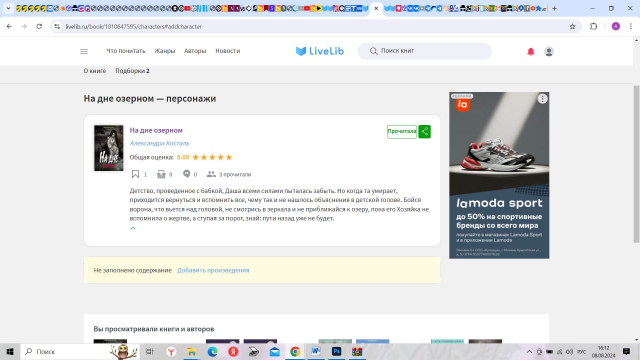Open the Windows Start menu
The width and height of the screenshot is (640, 360).
10,352
